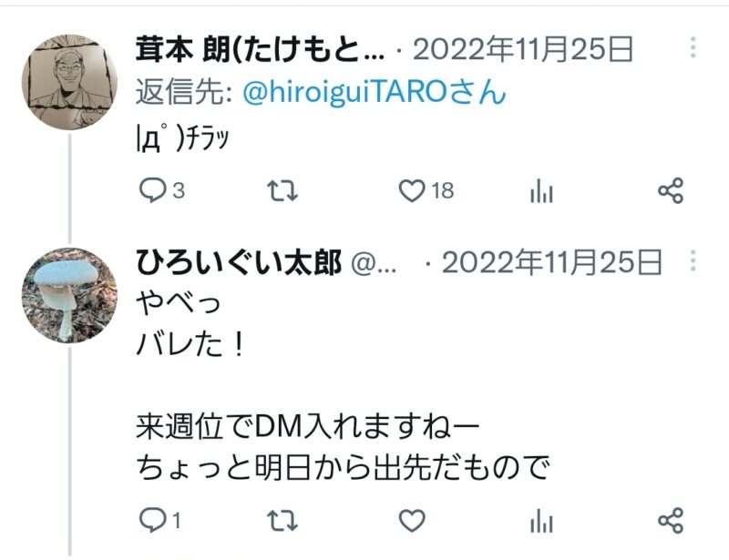Retweet the |д゜)チラッ tweet
This screenshot has height=560, width=729.
pos(282,190)
